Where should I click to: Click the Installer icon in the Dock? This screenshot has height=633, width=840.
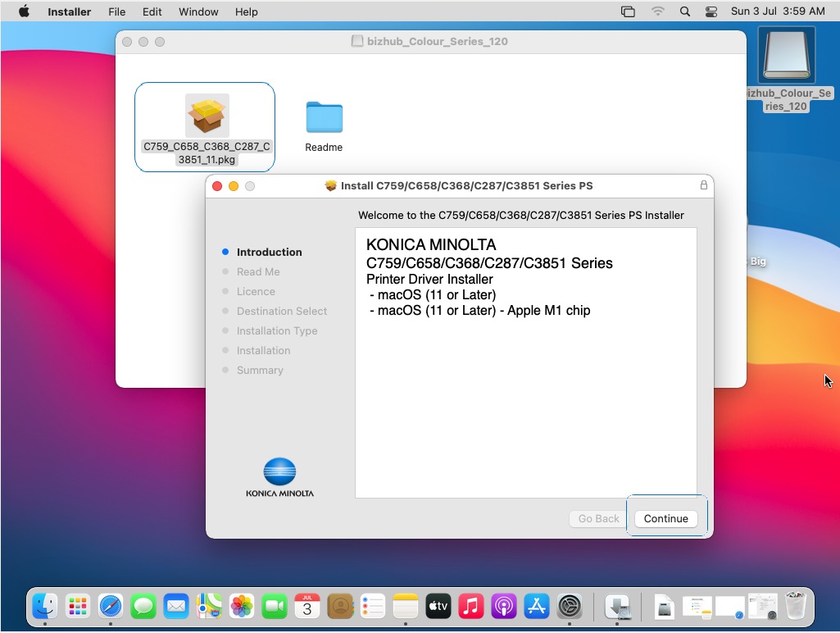click(617, 607)
